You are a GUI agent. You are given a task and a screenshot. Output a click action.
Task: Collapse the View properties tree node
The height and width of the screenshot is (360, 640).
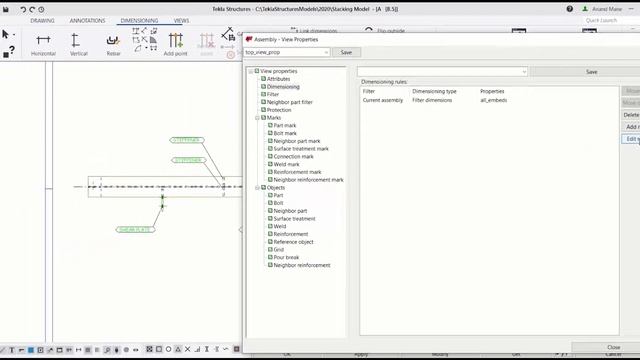tap(251, 71)
